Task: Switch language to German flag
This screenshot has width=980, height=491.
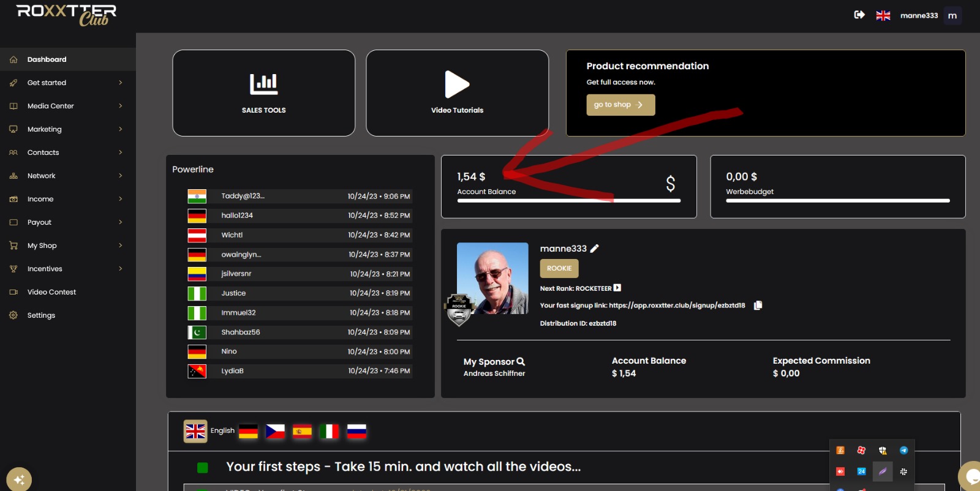Action: pyautogui.click(x=248, y=432)
